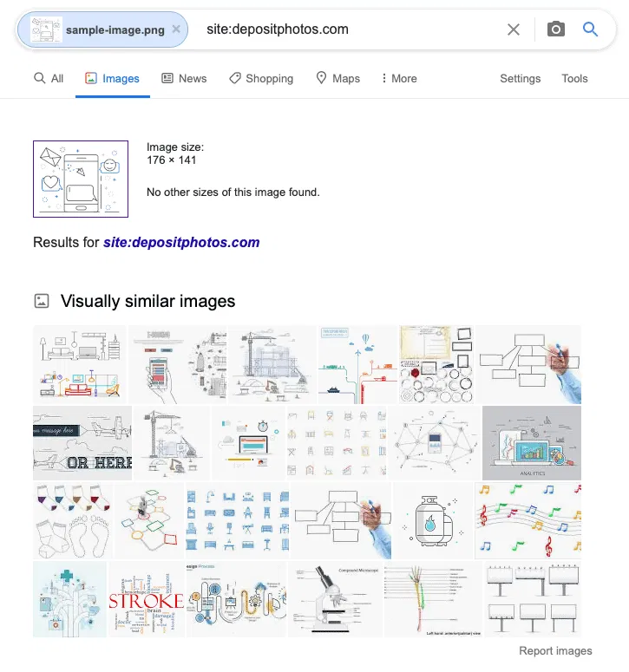This screenshot has width=629, height=672.
Task: Open the colorful music notes thumbnail
Action: [x=527, y=520]
